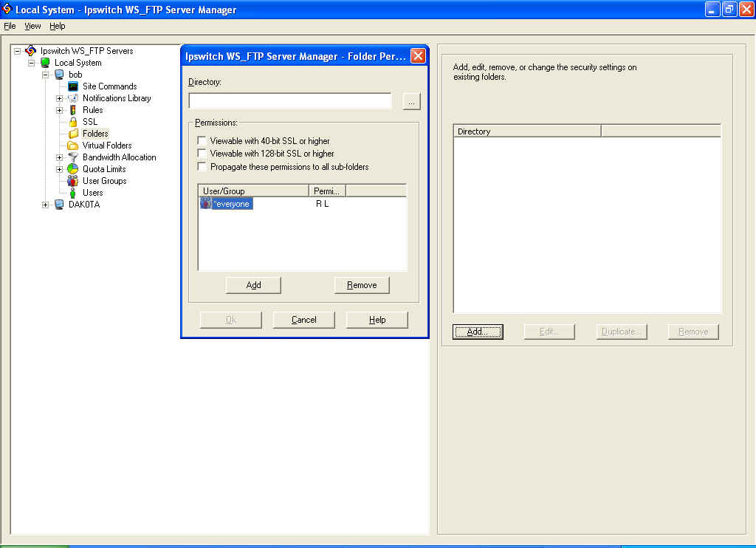Click the Bandwidth Allocation funnel icon

point(73,157)
